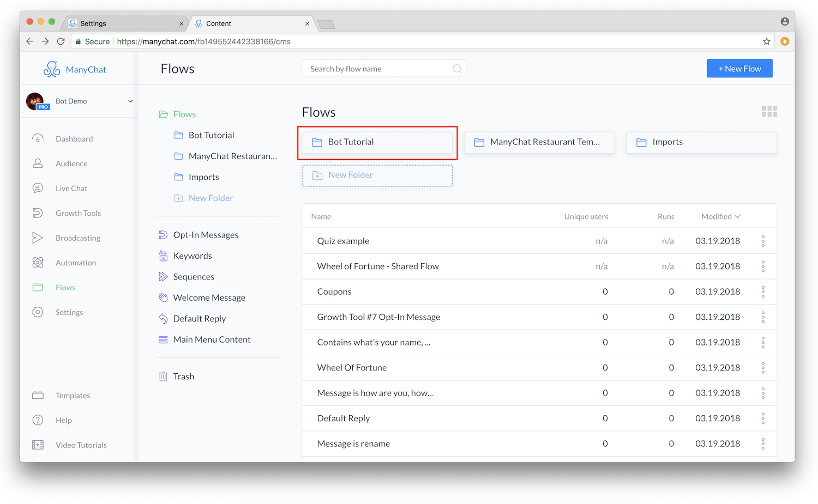This screenshot has width=818, height=504.
Task: Reload the page in browser
Action: 61,41
